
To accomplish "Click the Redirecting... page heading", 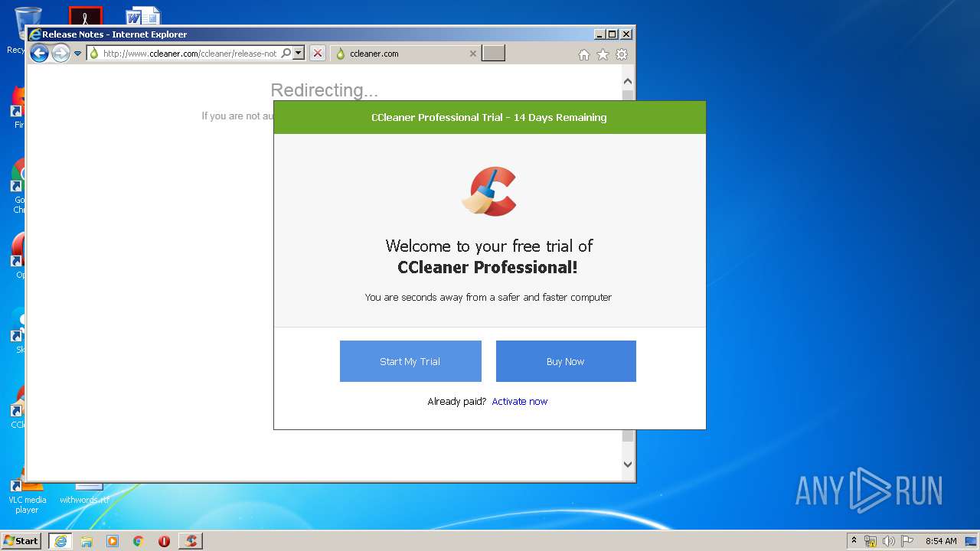I will tap(325, 90).
